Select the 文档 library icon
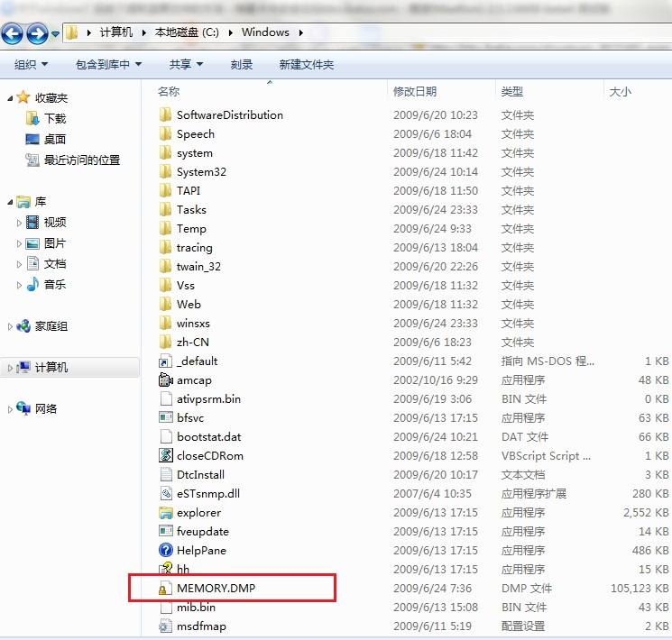This screenshot has height=640, width=672. (32, 263)
